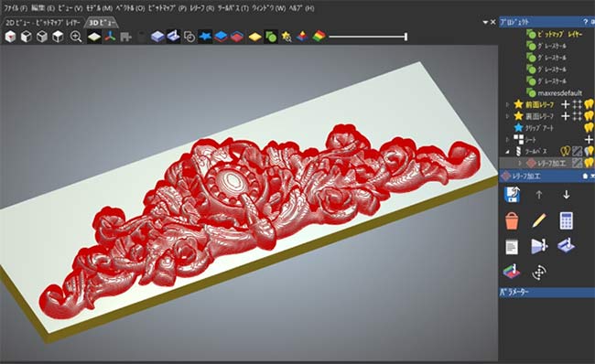Click the star magnifier toolbar icon
The image size is (595, 364).
287,37
